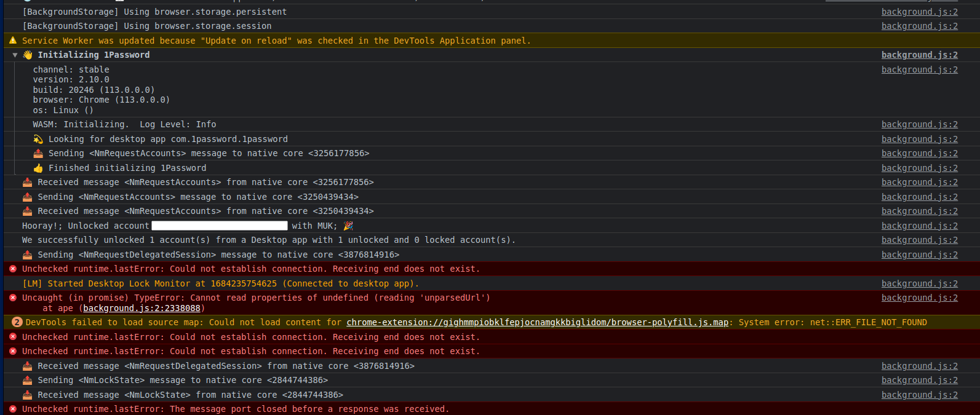Select the text version: 2.10.0

click(71, 79)
